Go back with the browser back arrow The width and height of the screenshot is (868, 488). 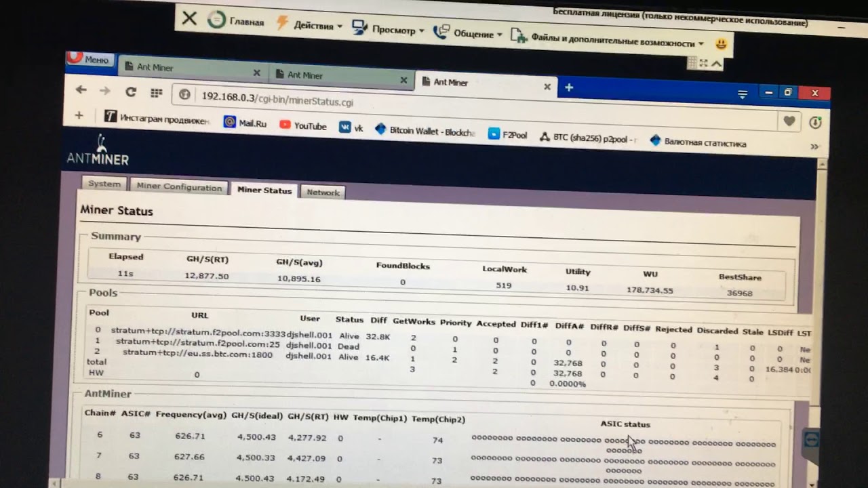pos(81,89)
